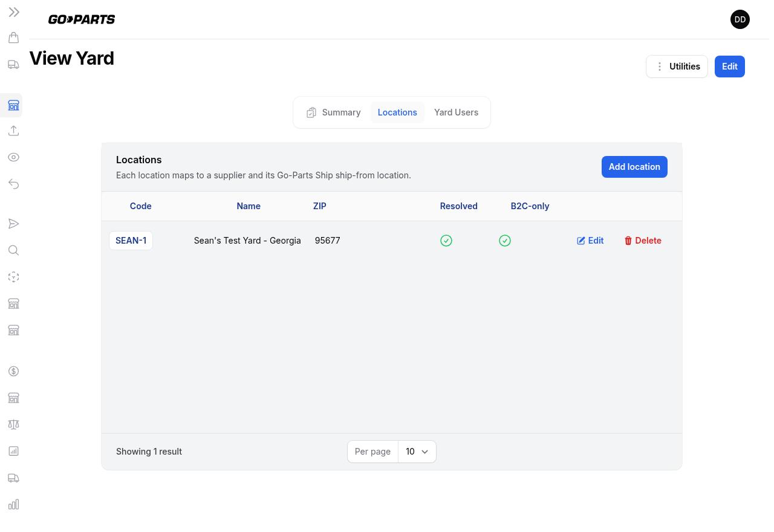
Task: Open the dollar coin sidebar icon
Action: 14,371
